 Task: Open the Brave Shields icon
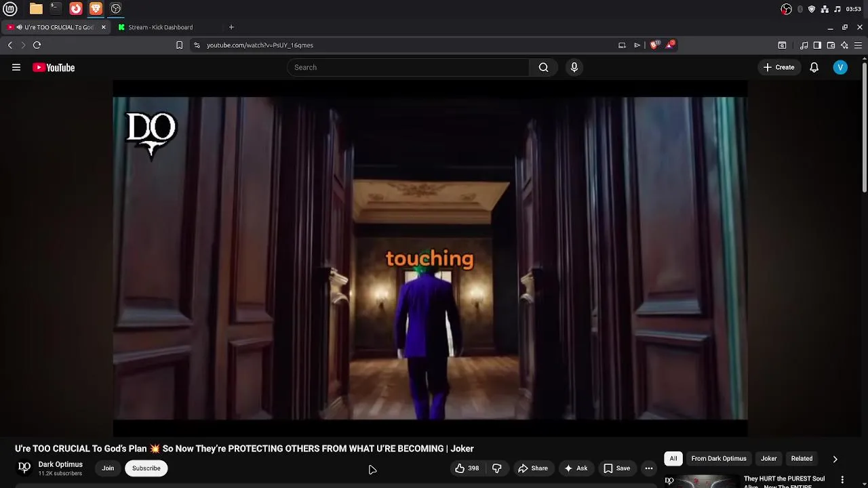[654, 45]
